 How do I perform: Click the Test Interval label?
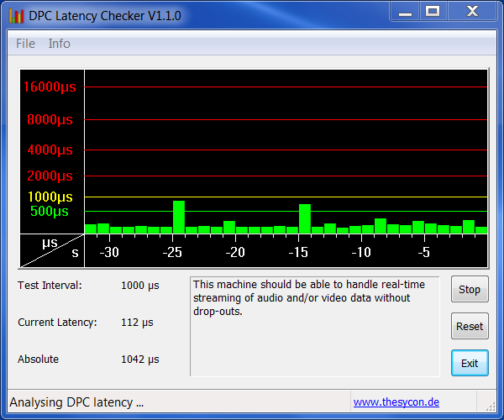[x=50, y=285]
